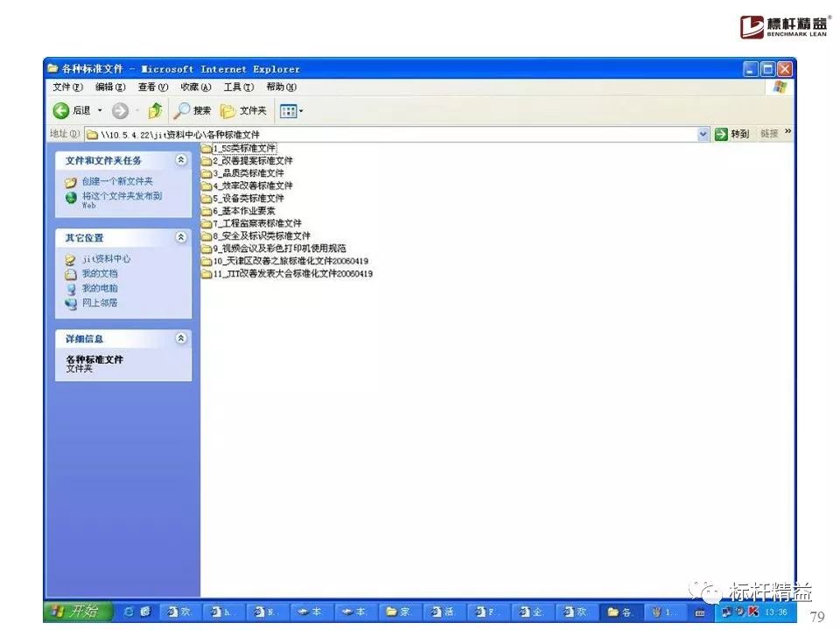Image resolution: width=840 pixels, height=630 pixels.
Task: Open the Views dropdown arrow
Action: tap(301, 111)
